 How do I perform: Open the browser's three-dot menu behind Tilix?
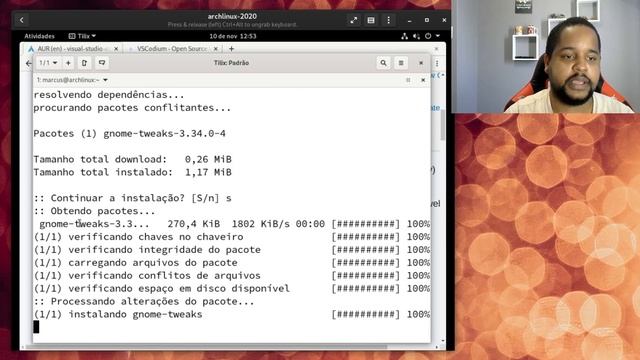tap(437, 63)
